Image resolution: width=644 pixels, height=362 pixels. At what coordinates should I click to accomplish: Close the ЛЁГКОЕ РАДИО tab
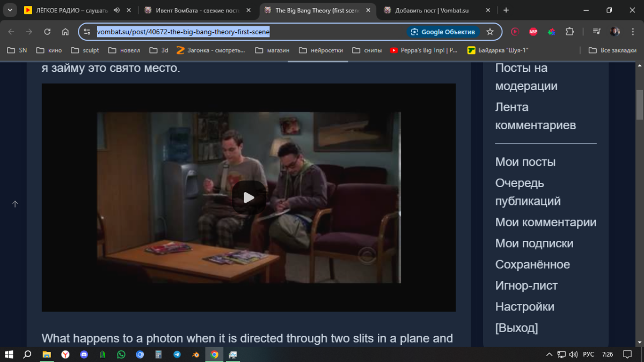[129, 10]
